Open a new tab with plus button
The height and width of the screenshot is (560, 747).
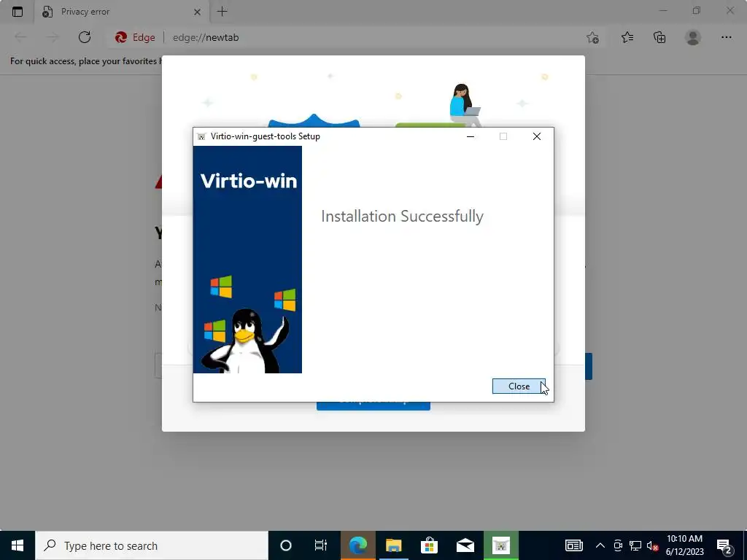222,12
